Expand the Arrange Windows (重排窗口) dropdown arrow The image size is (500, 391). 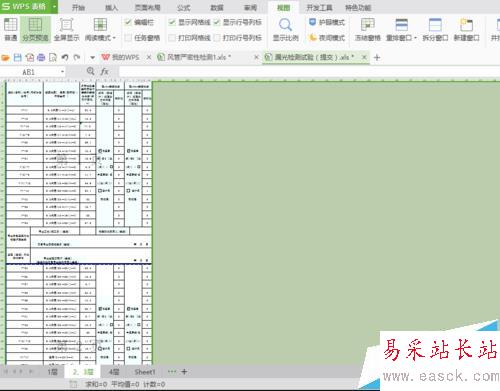pos(415,38)
